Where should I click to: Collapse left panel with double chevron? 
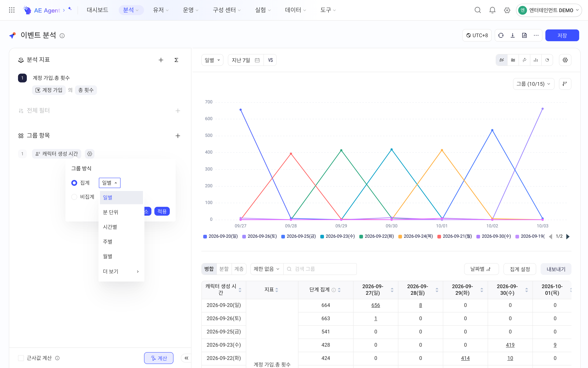coord(186,358)
